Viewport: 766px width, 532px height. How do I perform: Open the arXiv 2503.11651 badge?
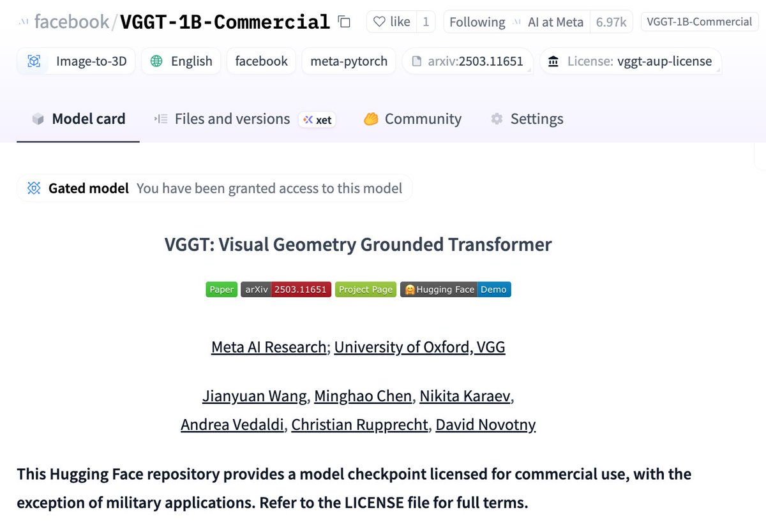tap(286, 289)
